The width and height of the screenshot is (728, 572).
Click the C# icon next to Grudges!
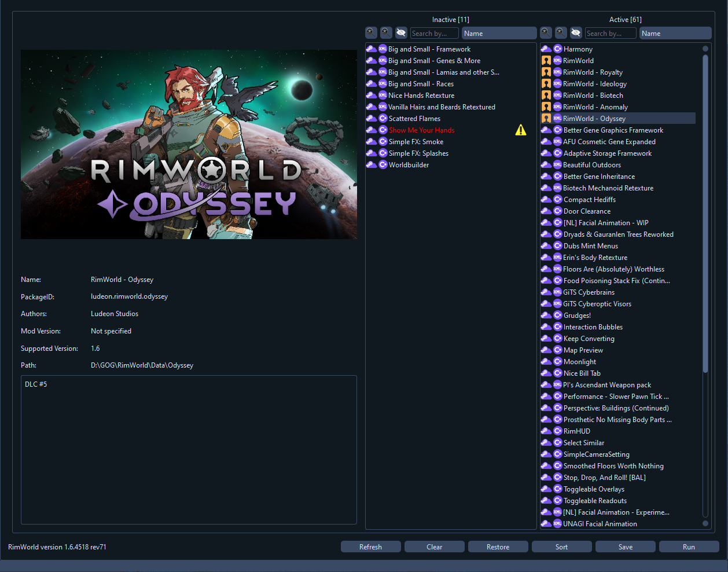tap(558, 316)
